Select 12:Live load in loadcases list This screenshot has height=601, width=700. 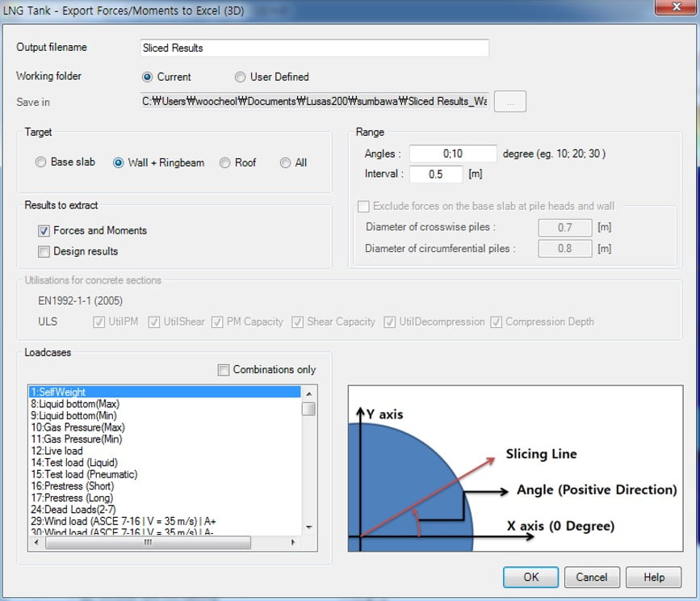pyautogui.click(x=57, y=451)
